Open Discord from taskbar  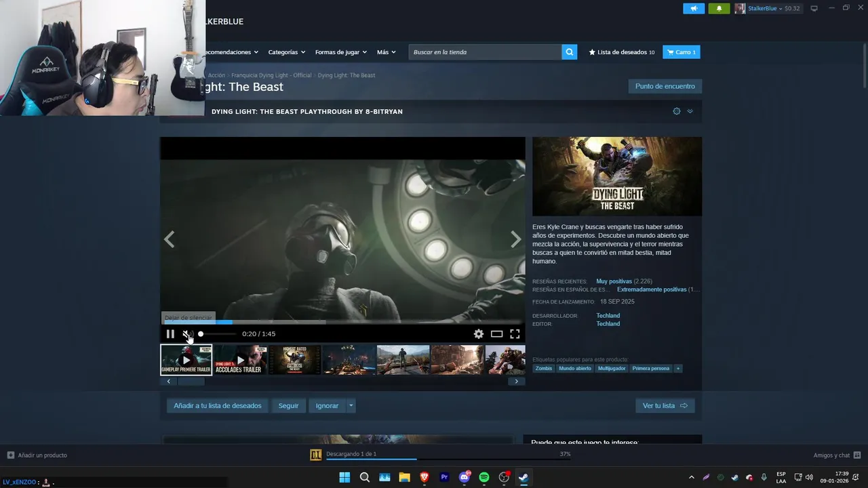465,477
